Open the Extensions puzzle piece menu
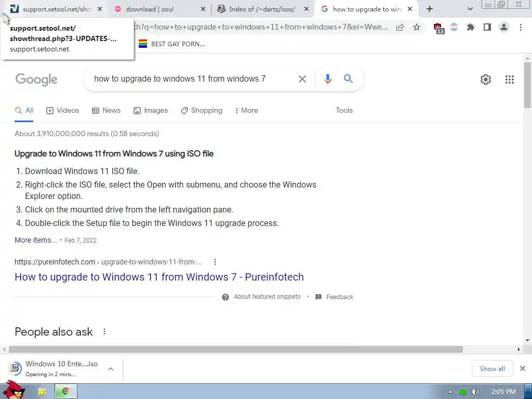532x399 pixels. [x=470, y=27]
